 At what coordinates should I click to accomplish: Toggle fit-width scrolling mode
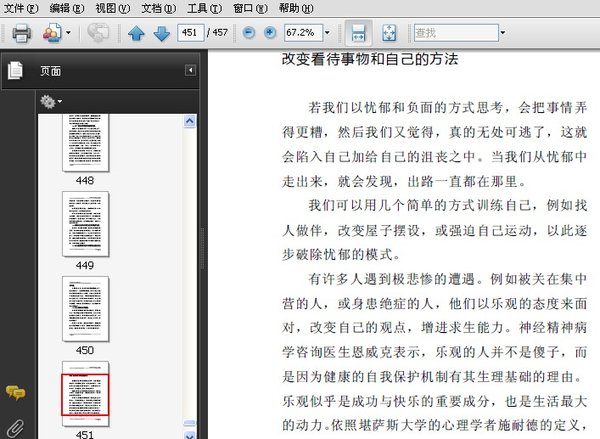point(359,33)
